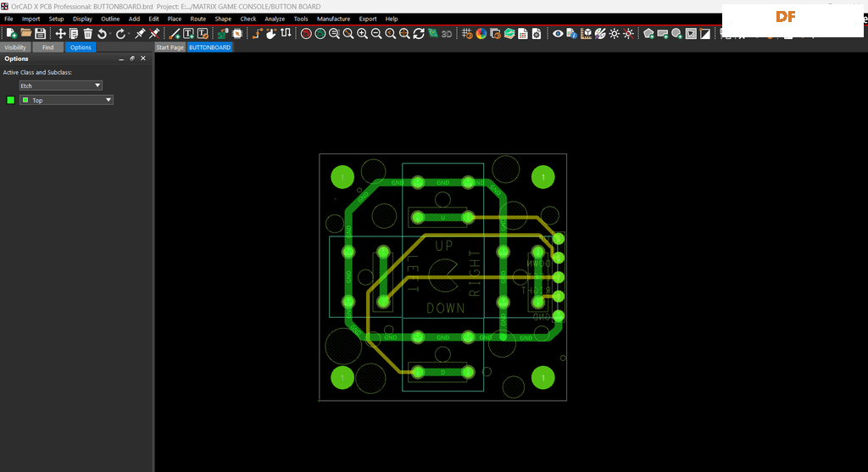Screen dimensions: 868x472
Task: Open the Analyze menu
Action: point(275,19)
